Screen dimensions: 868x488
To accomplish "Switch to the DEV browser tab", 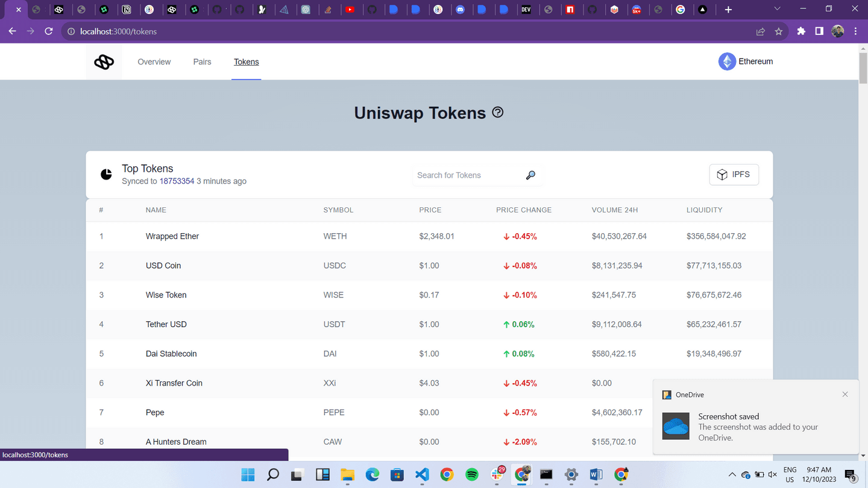I will click(526, 10).
